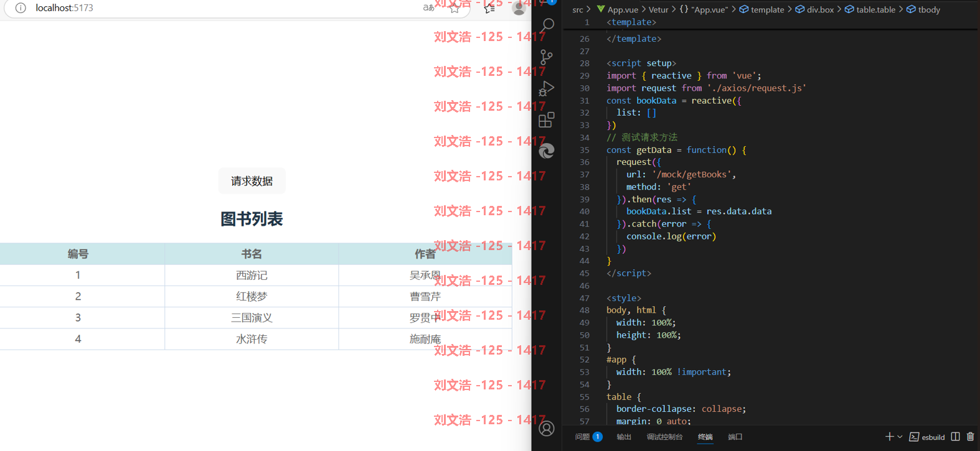Switch to 端口 (Ports) panel tab
The image size is (980, 451).
click(x=735, y=437)
